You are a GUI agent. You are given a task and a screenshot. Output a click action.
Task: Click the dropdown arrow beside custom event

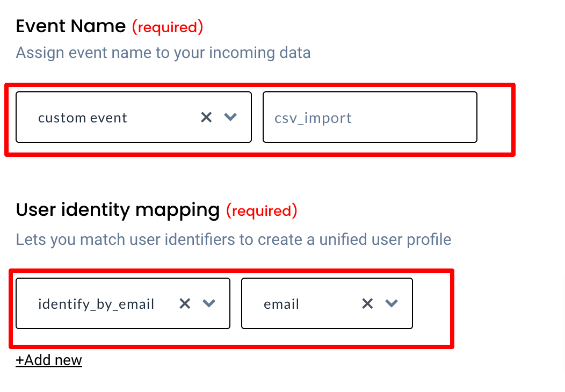(230, 117)
